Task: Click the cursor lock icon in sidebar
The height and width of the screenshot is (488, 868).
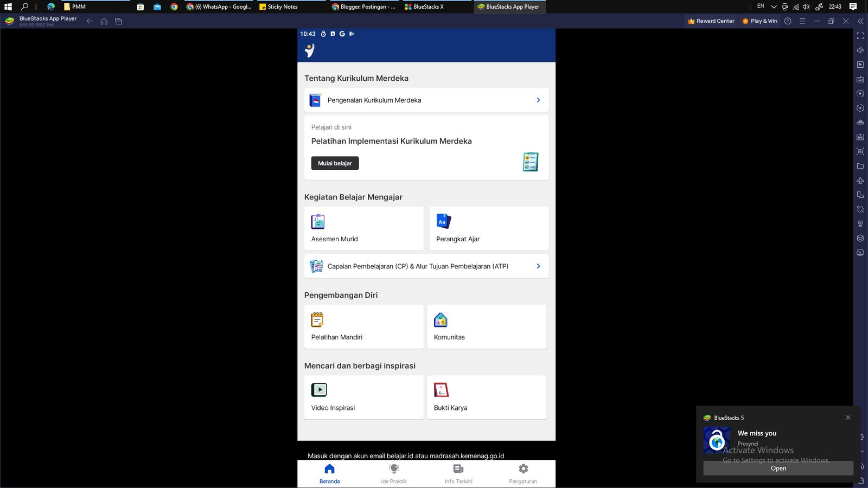Action: [860, 65]
